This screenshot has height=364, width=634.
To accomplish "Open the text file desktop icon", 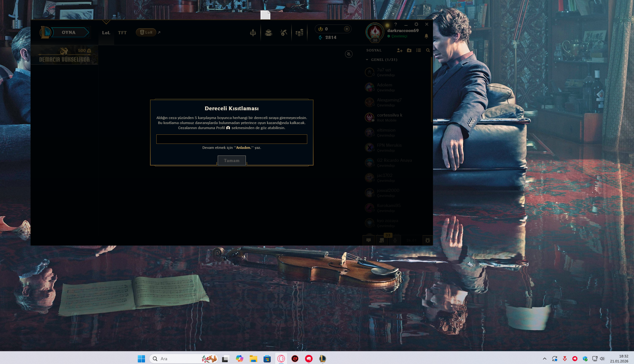I will pos(265,15).
